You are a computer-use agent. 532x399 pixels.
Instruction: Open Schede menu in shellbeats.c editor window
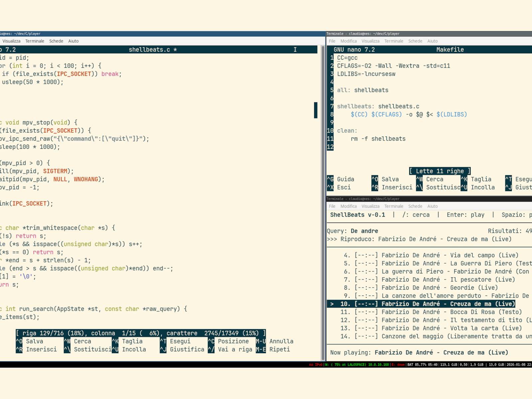(x=56, y=41)
